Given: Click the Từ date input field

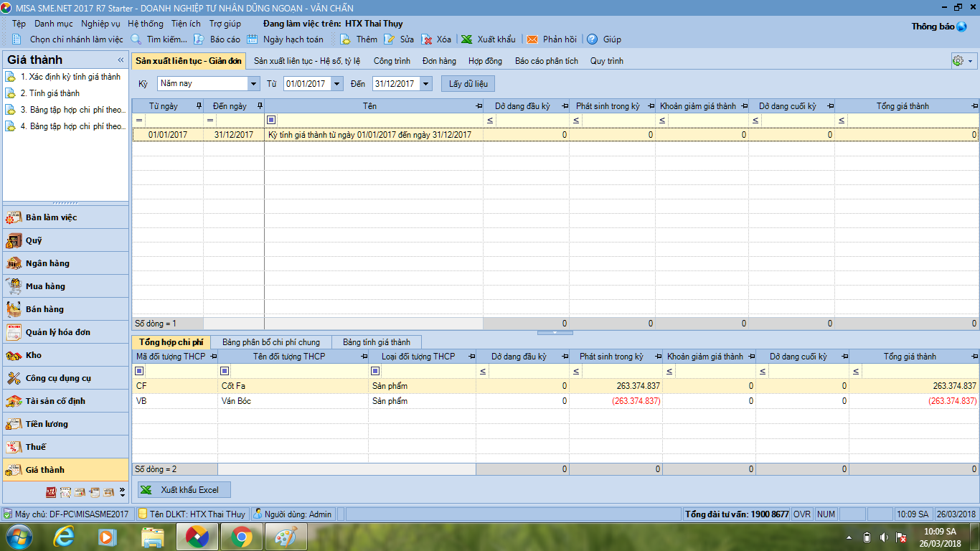Looking at the screenshot, I should [307, 84].
